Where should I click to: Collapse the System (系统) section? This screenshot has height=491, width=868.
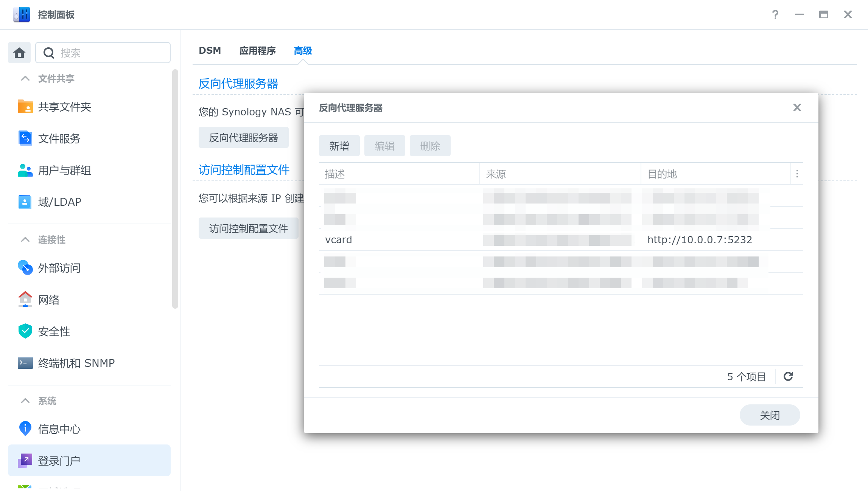(25, 401)
